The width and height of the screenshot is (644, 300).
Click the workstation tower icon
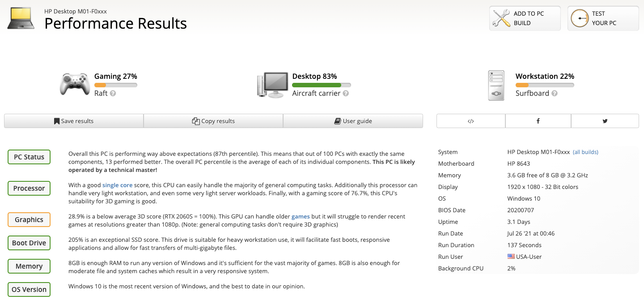tap(496, 86)
